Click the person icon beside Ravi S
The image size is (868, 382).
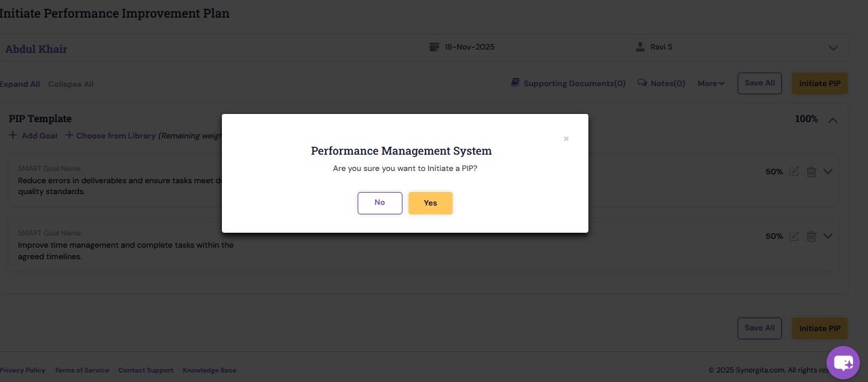tap(640, 47)
